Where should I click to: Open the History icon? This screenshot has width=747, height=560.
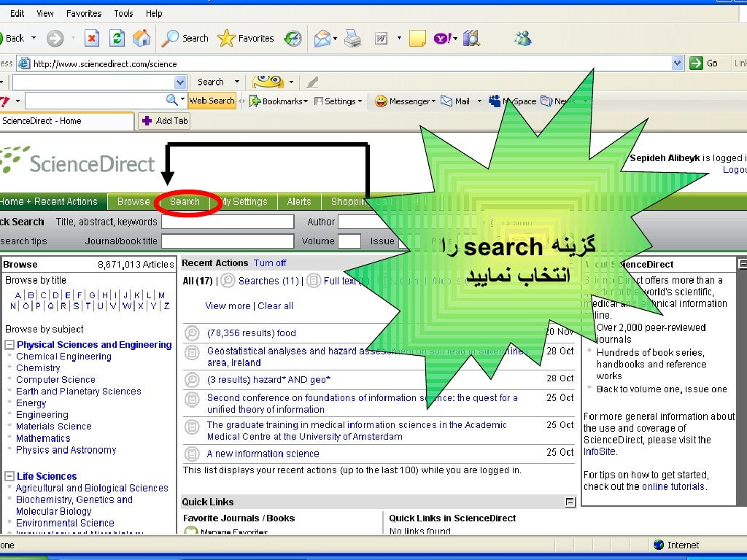click(x=293, y=38)
